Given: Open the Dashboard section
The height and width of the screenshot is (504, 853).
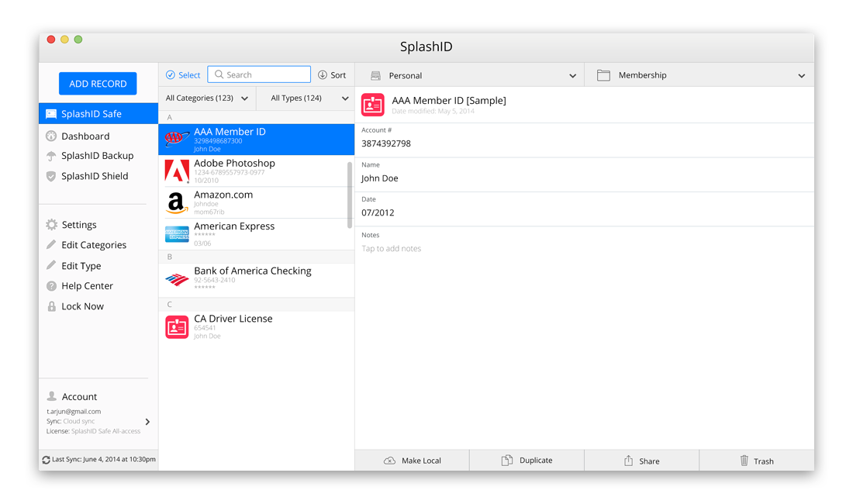Looking at the screenshot, I should tap(85, 136).
